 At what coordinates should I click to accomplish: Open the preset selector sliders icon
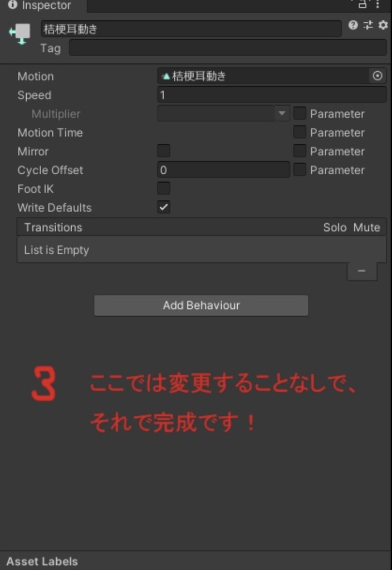tap(368, 25)
